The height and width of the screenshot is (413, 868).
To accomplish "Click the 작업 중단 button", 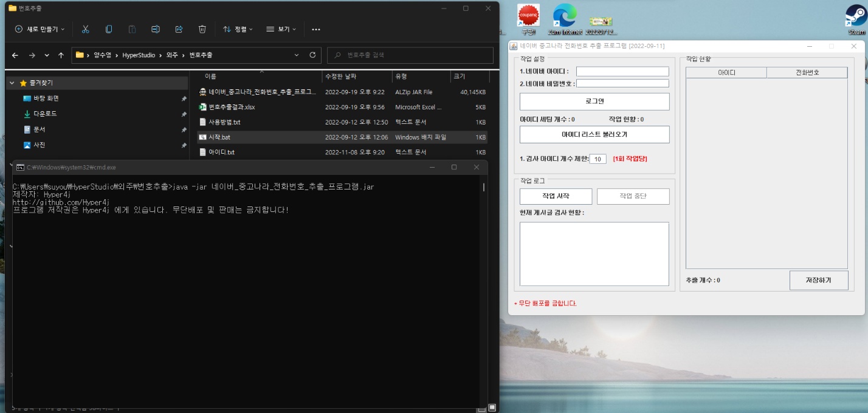I will click(x=633, y=196).
